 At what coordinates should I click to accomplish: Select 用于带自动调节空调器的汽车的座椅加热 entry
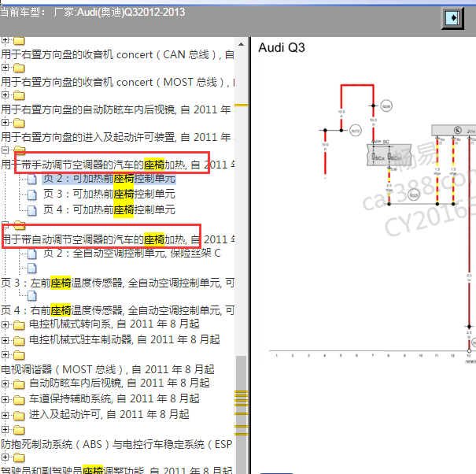(117, 239)
